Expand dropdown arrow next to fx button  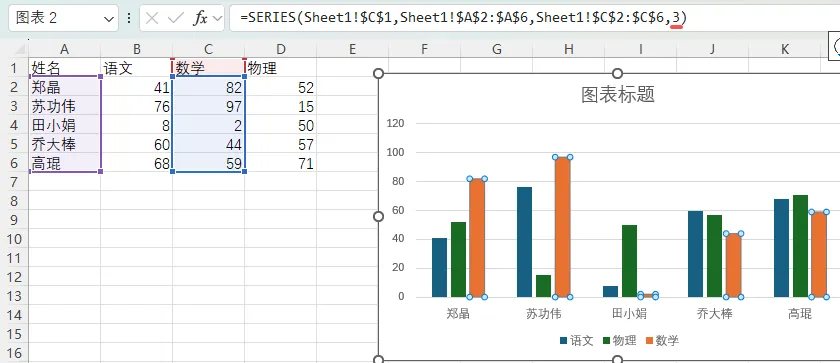click(217, 19)
